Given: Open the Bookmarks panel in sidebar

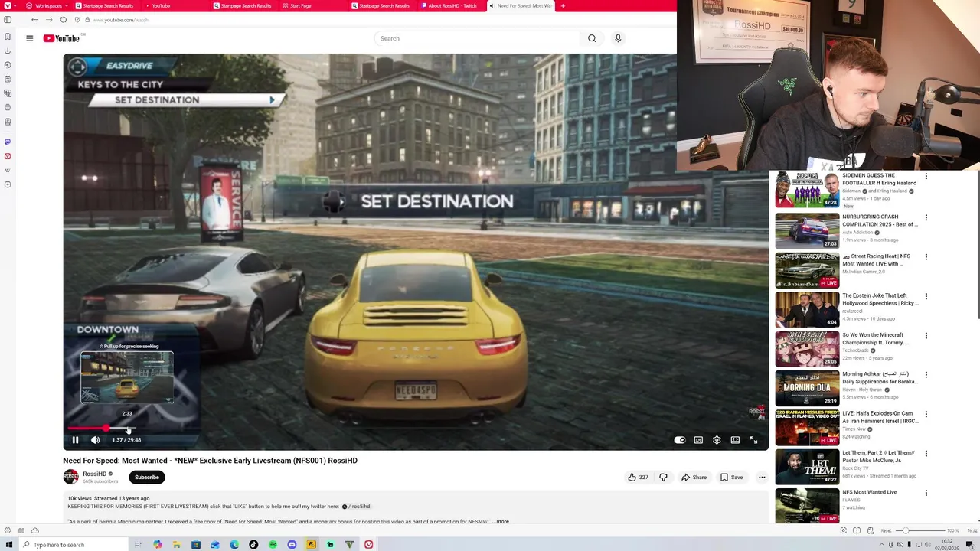Looking at the screenshot, I should pyautogui.click(x=8, y=36).
